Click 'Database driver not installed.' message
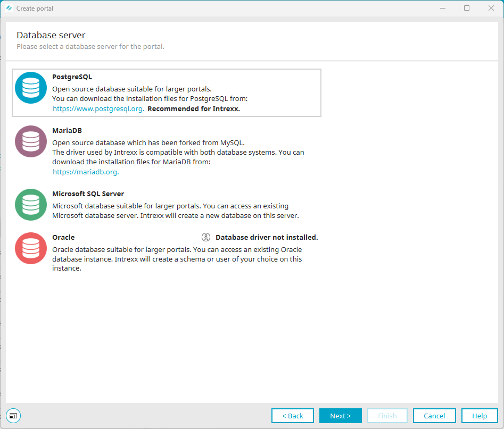 (x=267, y=237)
